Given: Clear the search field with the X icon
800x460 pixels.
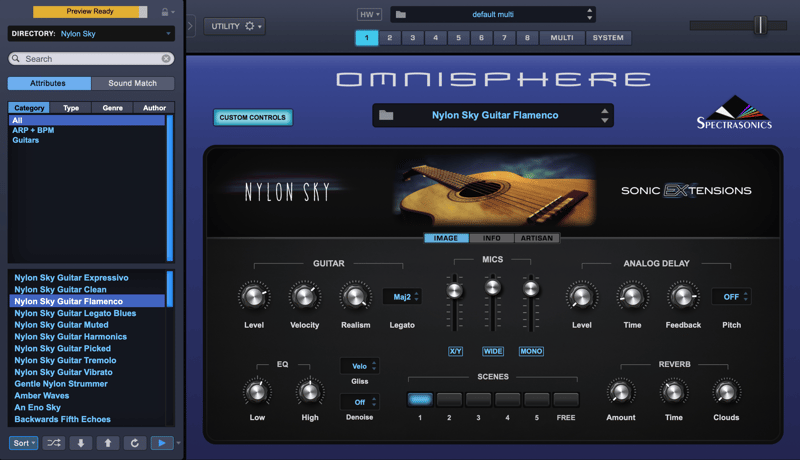Looking at the screenshot, I should (x=166, y=59).
